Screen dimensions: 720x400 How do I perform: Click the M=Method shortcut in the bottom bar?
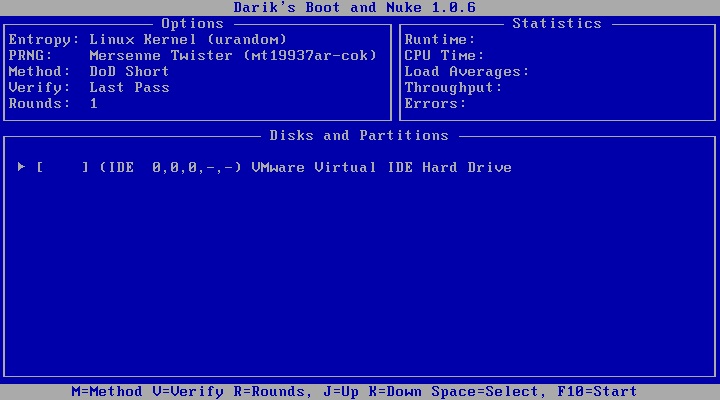107,392
